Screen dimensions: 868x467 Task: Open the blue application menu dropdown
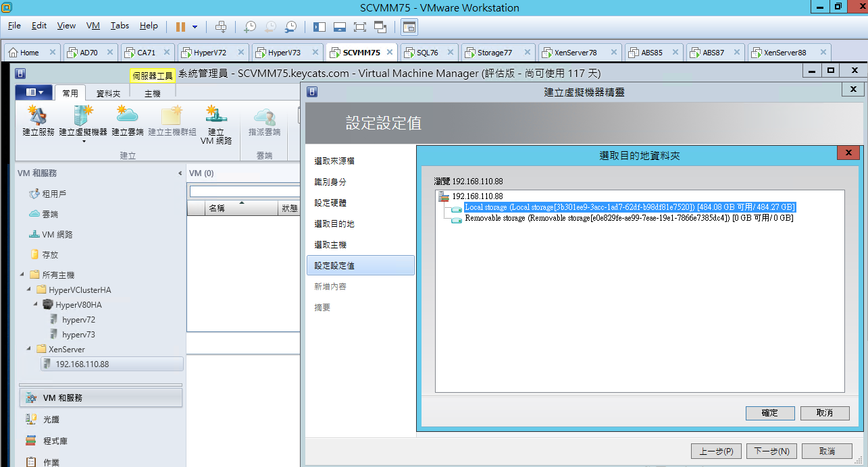point(34,92)
